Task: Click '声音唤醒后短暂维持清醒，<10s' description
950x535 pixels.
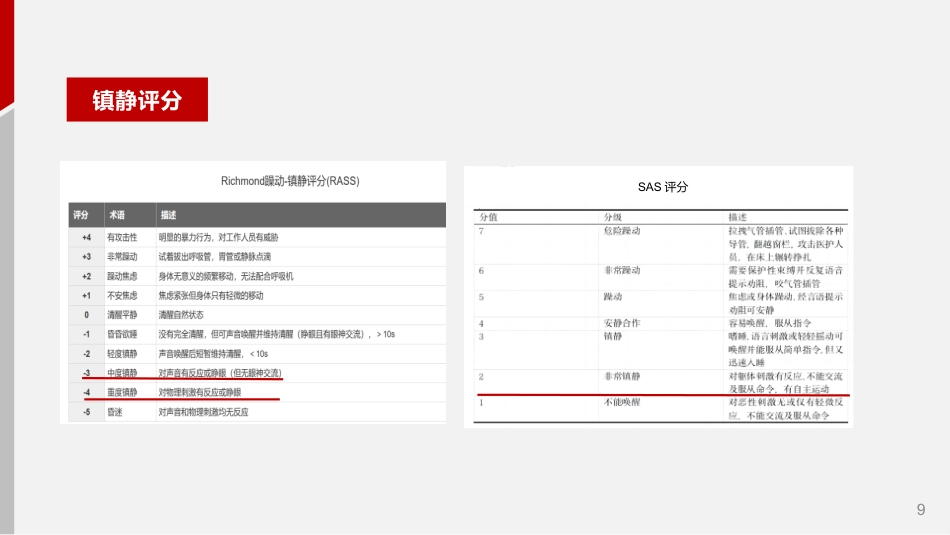Action: [213, 354]
